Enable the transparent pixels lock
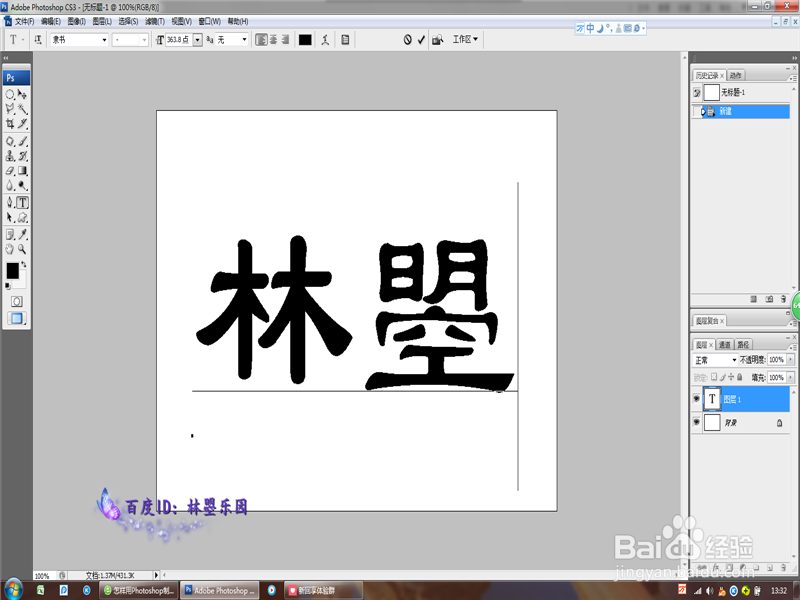This screenshot has height=600, width=800. (714, 378)
